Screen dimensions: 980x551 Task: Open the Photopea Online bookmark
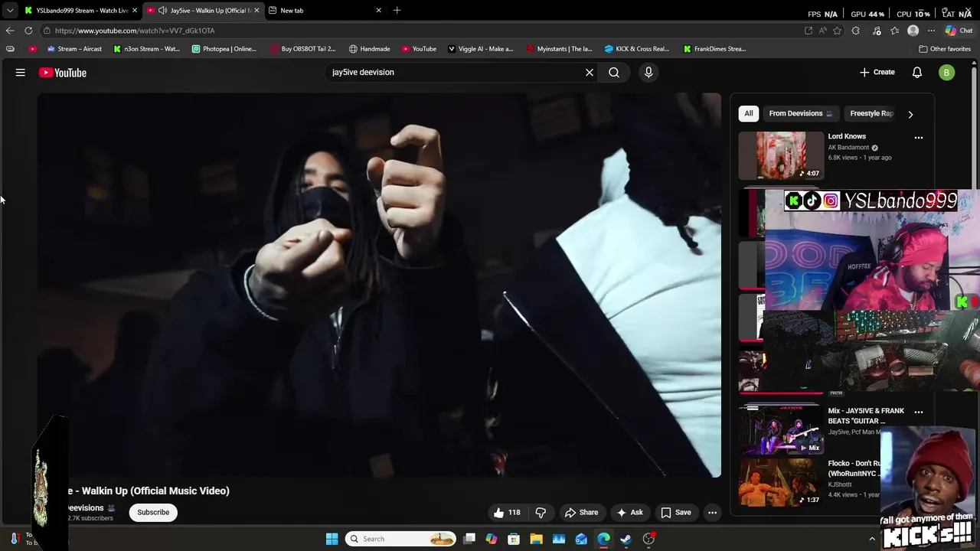(224, 49)
